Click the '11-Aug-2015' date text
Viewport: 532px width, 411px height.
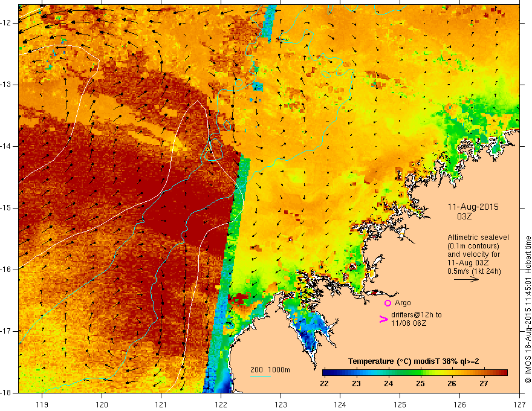click(x=473, y=207)
